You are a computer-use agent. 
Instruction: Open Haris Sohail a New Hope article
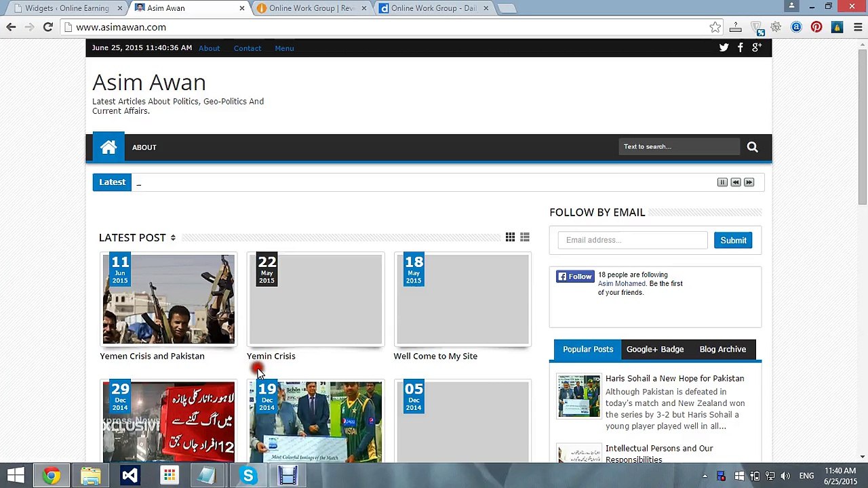675,378
